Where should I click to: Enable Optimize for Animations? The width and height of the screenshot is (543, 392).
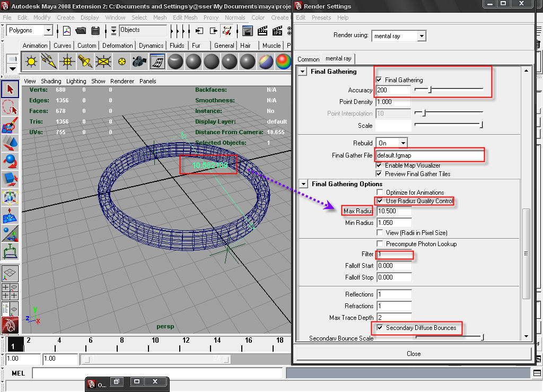coord(380,192)
